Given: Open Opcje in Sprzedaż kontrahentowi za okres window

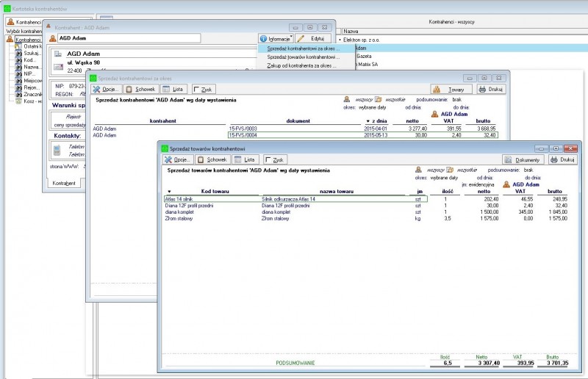Looking at the screenshot, I should (x=107, y=89).
